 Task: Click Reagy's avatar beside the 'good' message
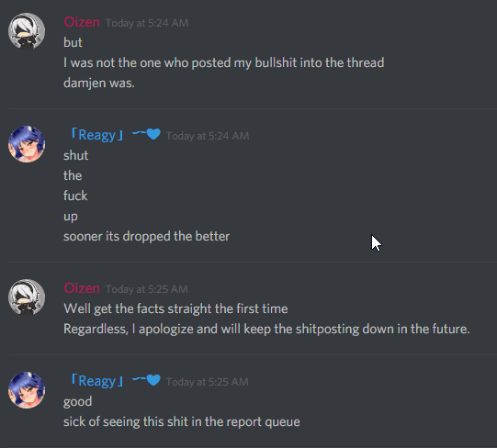[x=27, y=390]
